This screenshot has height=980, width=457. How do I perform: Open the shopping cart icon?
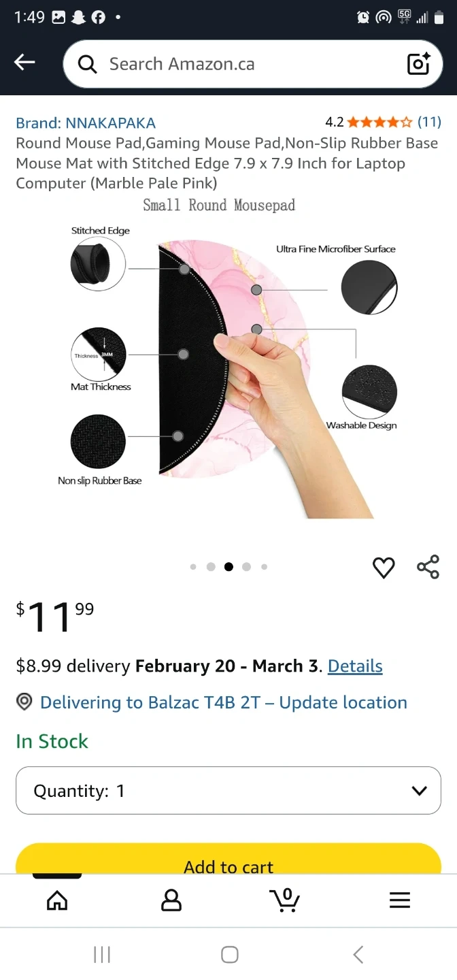point(285,900)
